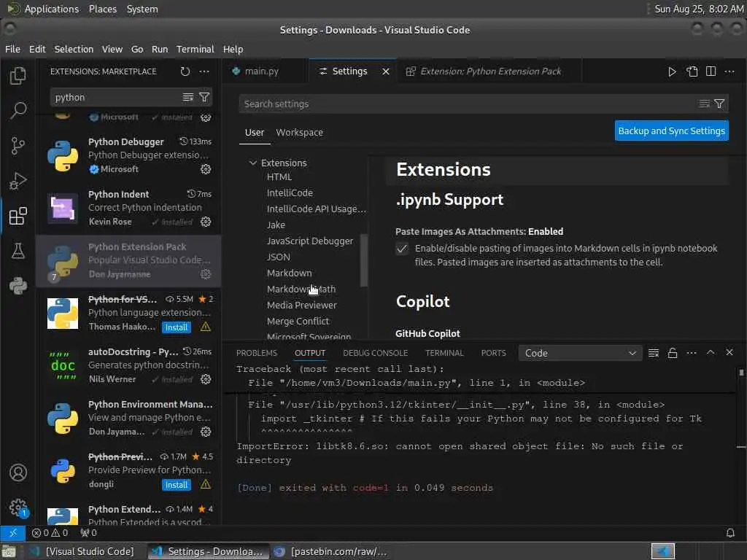Collapse the Extensions settings tree node
This screenshot has height=560, width=747.
click(x=253, y=163)
